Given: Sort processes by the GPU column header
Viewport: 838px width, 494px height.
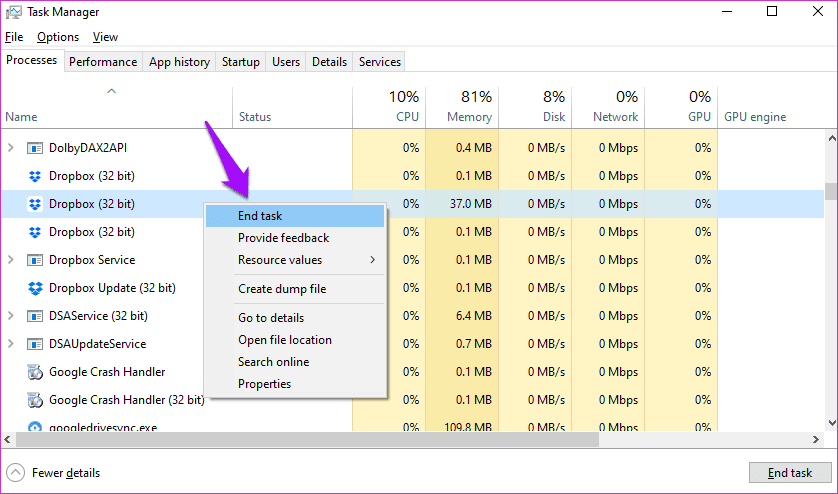Looking at the screenshot, I should pos(681,107).
